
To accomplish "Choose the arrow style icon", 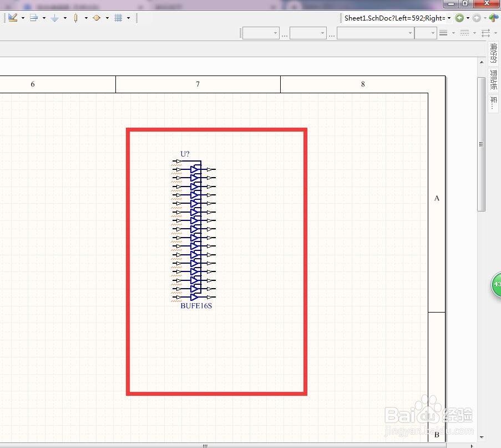I will (x=485, y=33).
